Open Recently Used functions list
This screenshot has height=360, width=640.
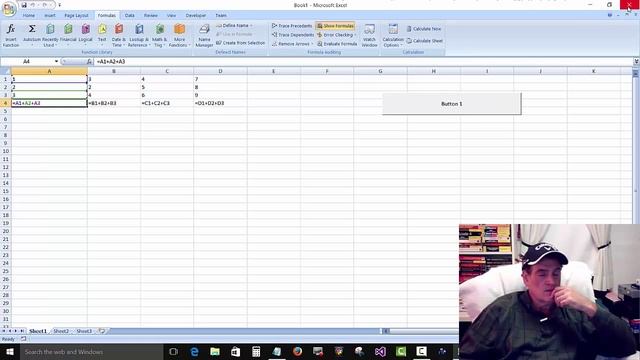[x=50, y=35]
